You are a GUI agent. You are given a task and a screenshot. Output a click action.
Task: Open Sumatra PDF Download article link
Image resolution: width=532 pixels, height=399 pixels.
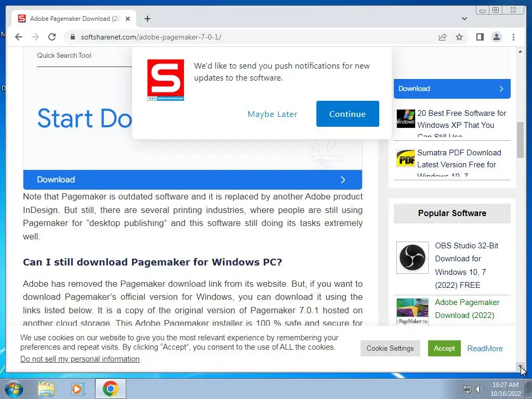pos(459,163)
